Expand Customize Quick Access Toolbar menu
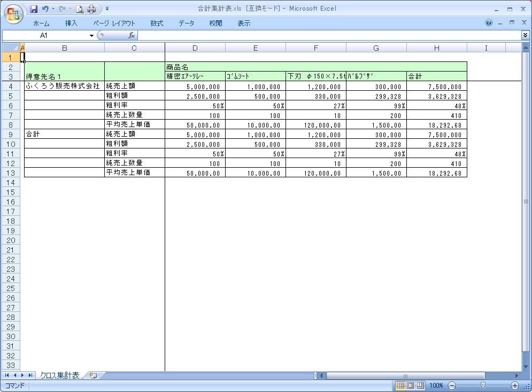532x392 pixels. pyautogui.click(x=107, y=9)
